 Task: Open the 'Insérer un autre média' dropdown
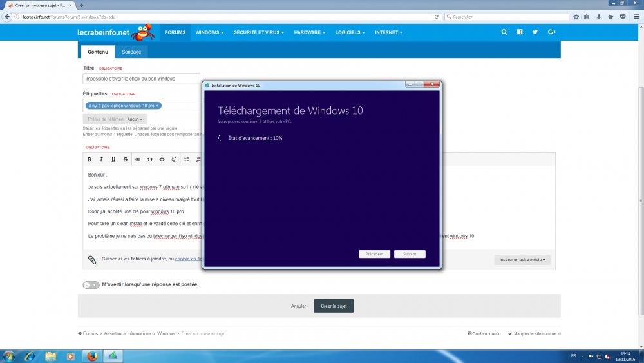point(522,260)
